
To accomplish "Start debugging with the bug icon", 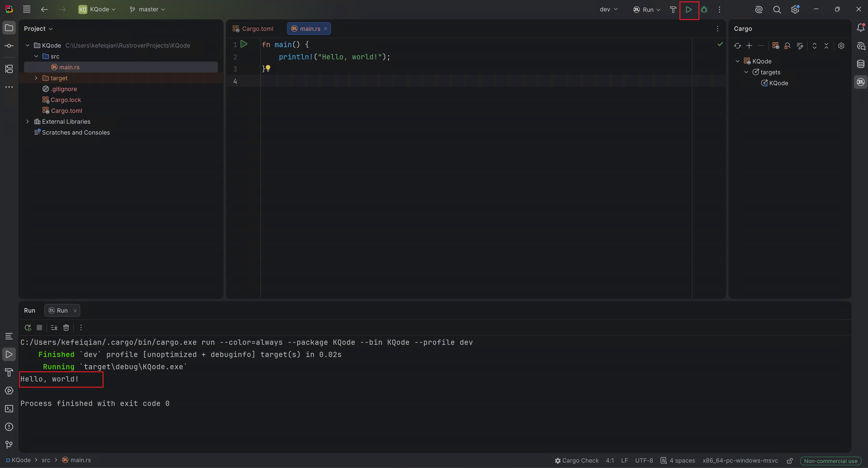I will pyautogui.click(x=704, y=10).
